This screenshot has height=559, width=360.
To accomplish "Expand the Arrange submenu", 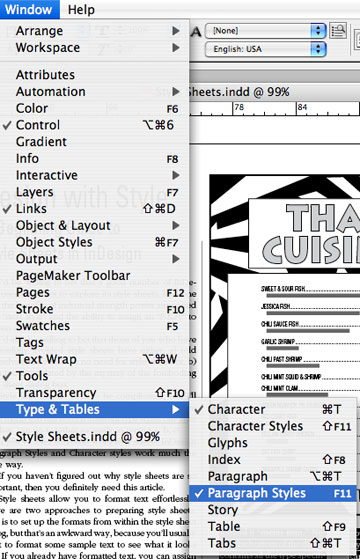I will tap(94, 31).
